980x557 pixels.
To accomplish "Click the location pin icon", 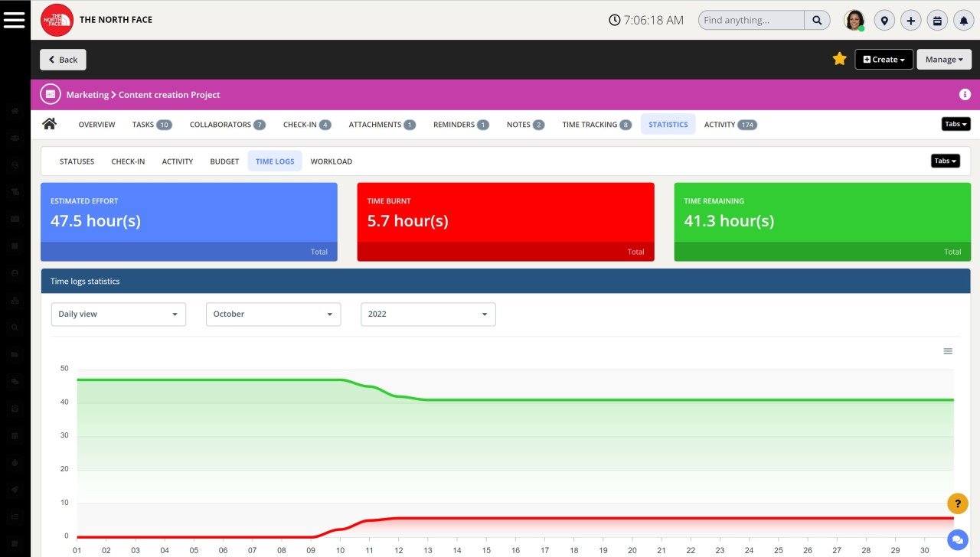I will (884, 20).
